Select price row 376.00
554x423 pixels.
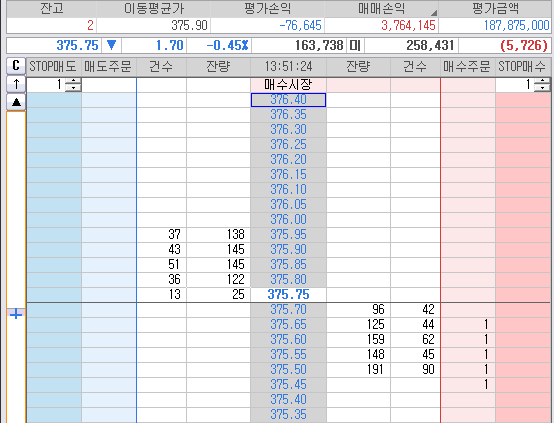(x=288, y=220)
